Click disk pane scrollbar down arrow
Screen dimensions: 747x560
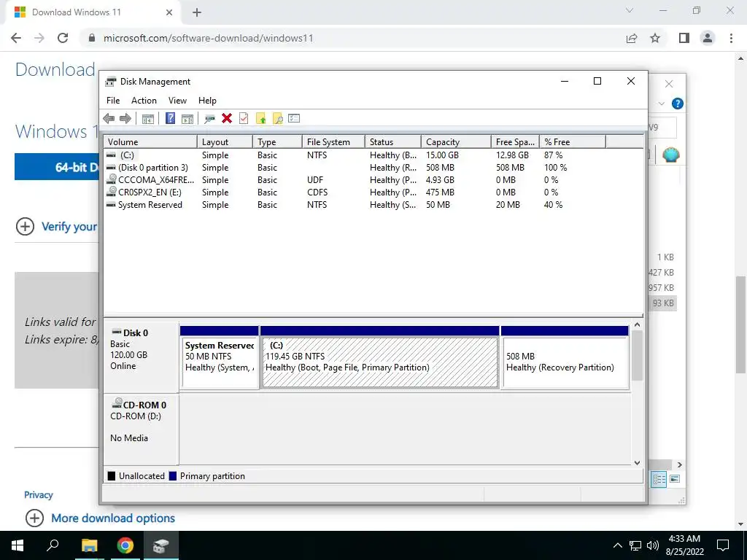pyautogui.click(x=637, y=463)
